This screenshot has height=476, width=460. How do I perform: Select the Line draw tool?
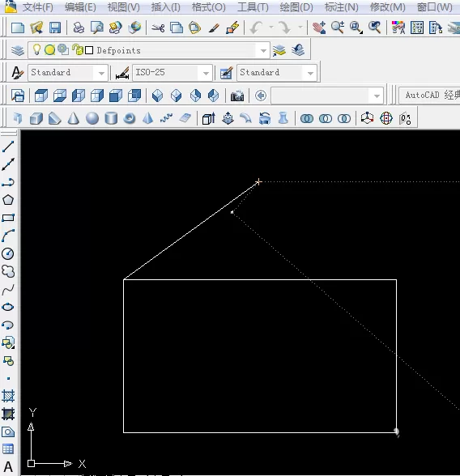(x=8, y=147)
